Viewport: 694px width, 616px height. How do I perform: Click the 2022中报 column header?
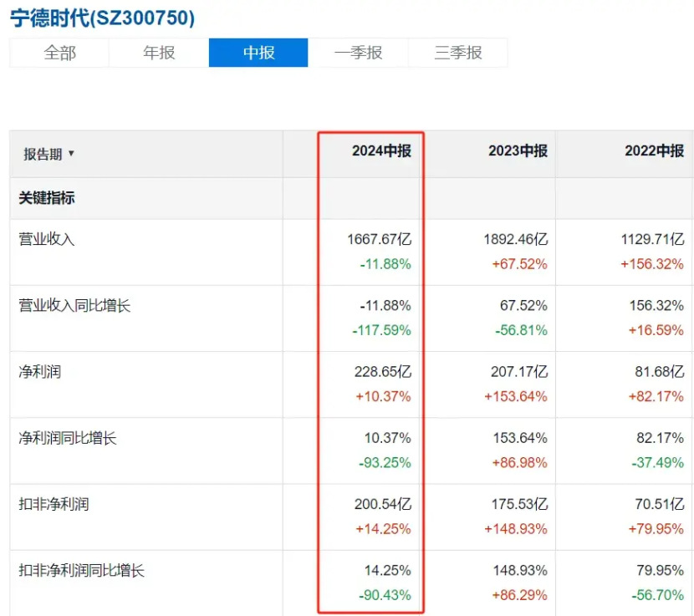click(654, 151)
